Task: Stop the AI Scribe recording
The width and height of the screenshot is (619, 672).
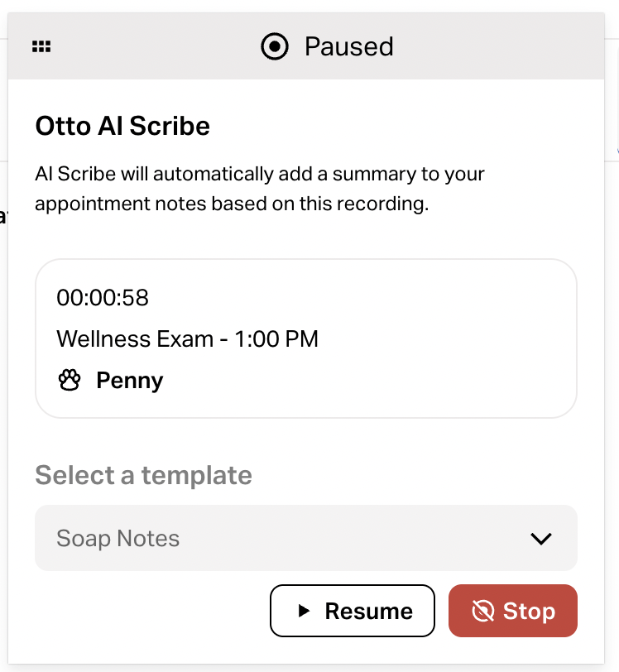Action: (513, 611)
